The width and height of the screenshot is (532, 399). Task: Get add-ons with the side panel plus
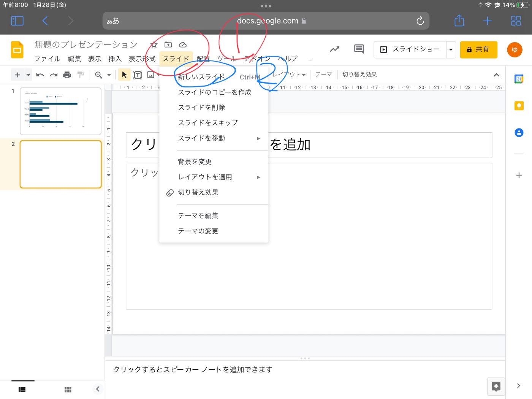tap(519, 175)
